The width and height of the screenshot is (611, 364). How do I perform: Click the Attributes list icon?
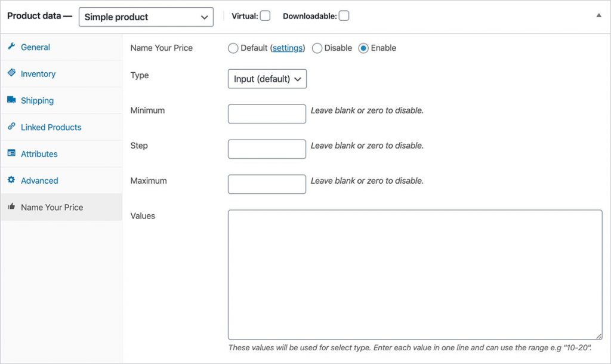point(11,153)
